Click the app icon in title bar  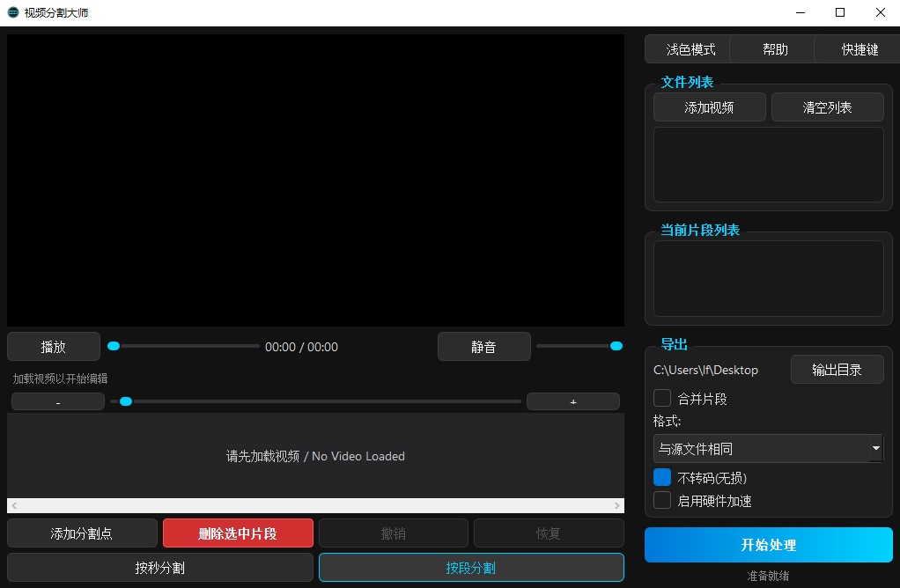click(13, 13)
